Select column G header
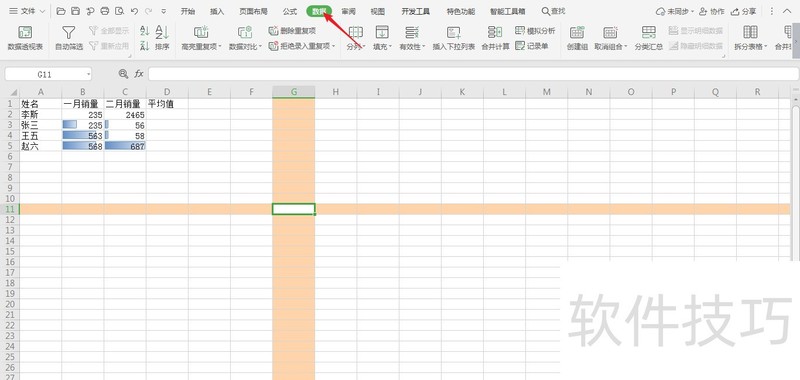 (x=294, y=92)
